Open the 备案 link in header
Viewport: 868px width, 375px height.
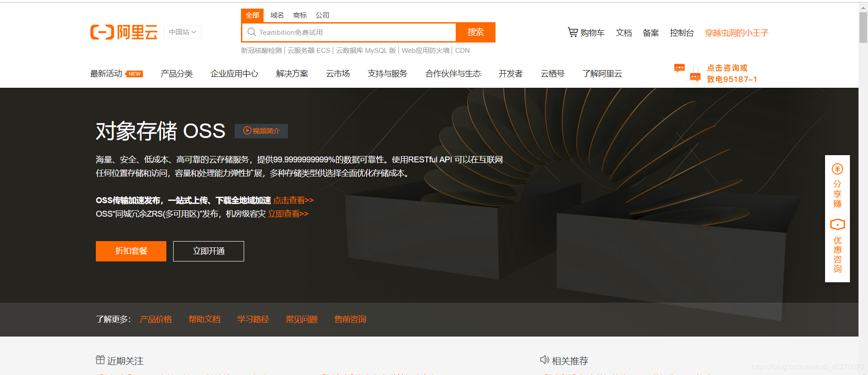[x=651, y=33]
